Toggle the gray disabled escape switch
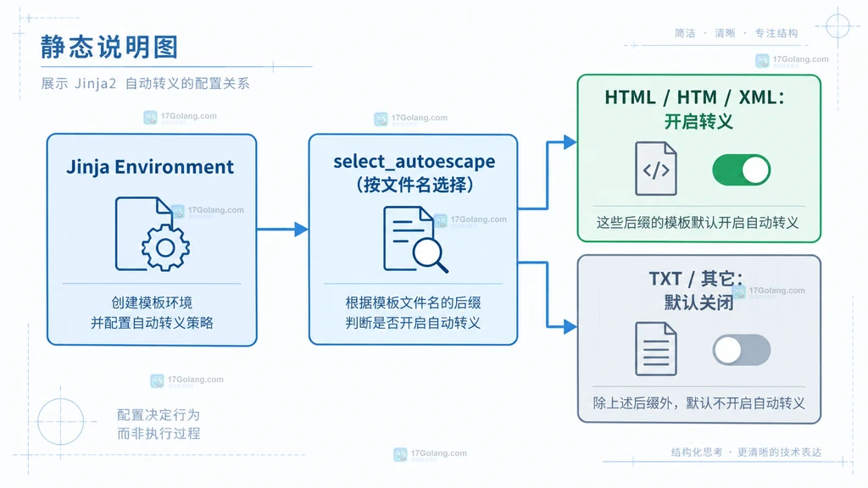The width and height of the screenshot is (868, 488). pos(741,350)
